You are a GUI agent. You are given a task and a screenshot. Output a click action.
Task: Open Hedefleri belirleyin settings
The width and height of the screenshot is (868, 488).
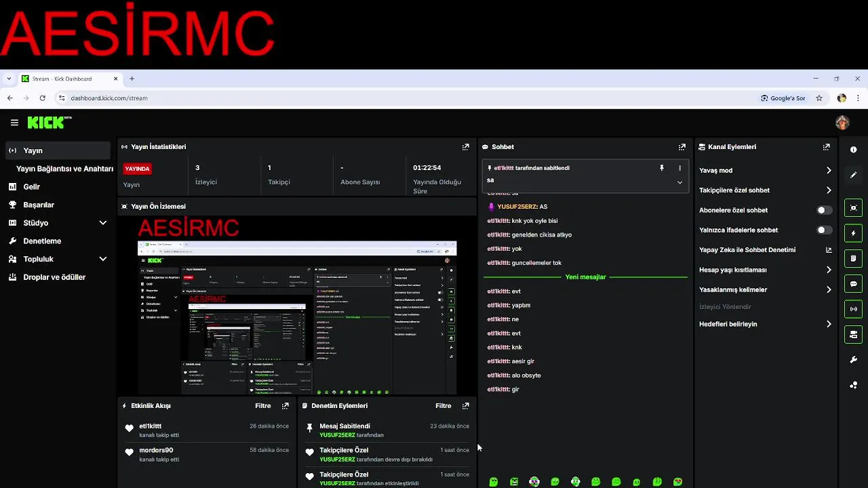point(766,324)
